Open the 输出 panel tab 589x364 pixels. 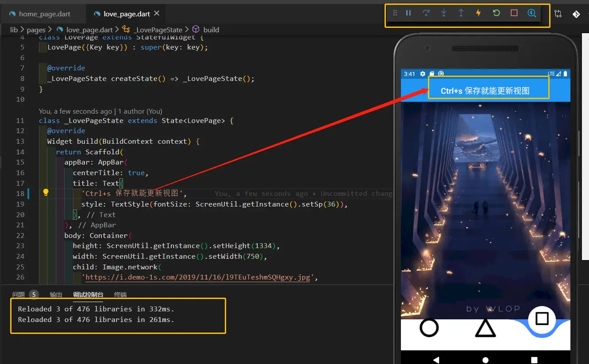tap(56, 295)
